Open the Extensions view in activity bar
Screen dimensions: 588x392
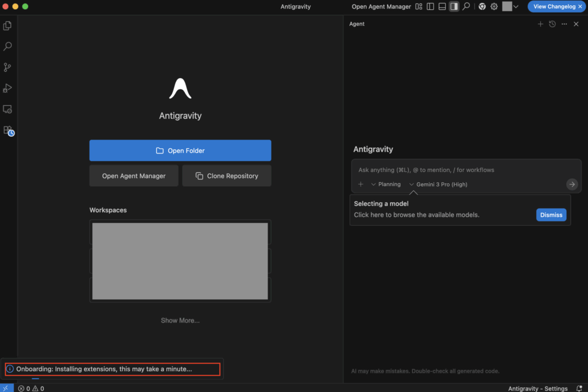tap(7, 130)
